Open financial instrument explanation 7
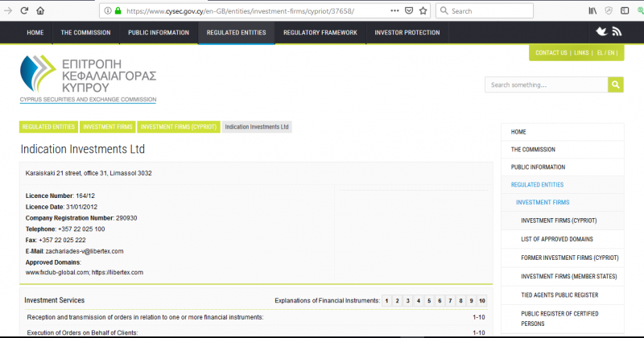Viewport: 644px width, 338px height. click(x=450, y=301)
